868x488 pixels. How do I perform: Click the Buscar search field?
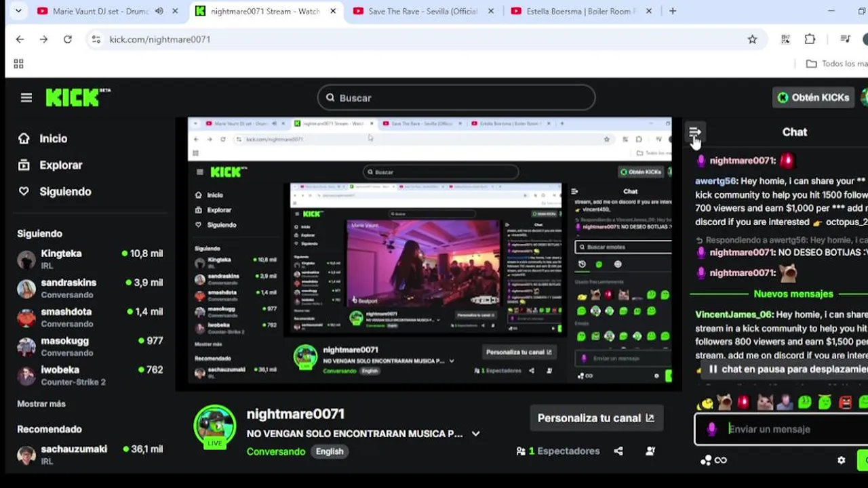pos(456,98)
